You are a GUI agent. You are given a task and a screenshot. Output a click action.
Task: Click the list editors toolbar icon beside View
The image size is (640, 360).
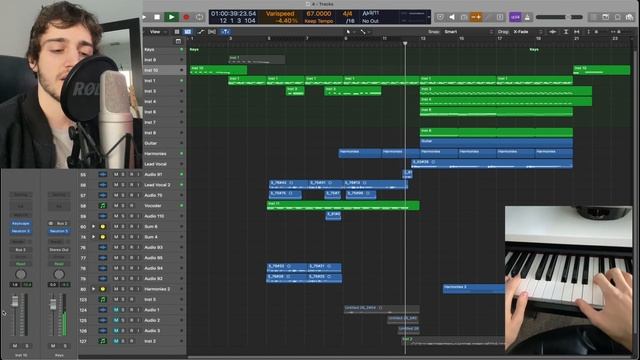click(177, 31)
